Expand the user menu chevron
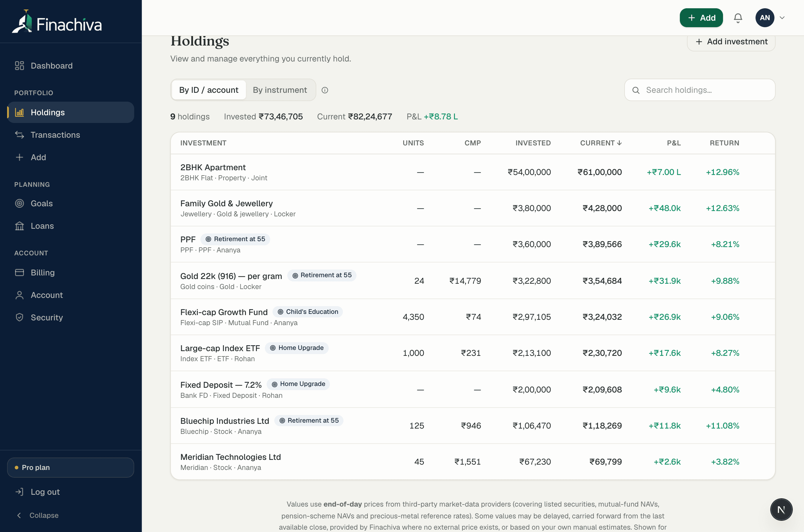Viewport: 804px width, 532px height. pyautogui.click(x=782, y=18)
